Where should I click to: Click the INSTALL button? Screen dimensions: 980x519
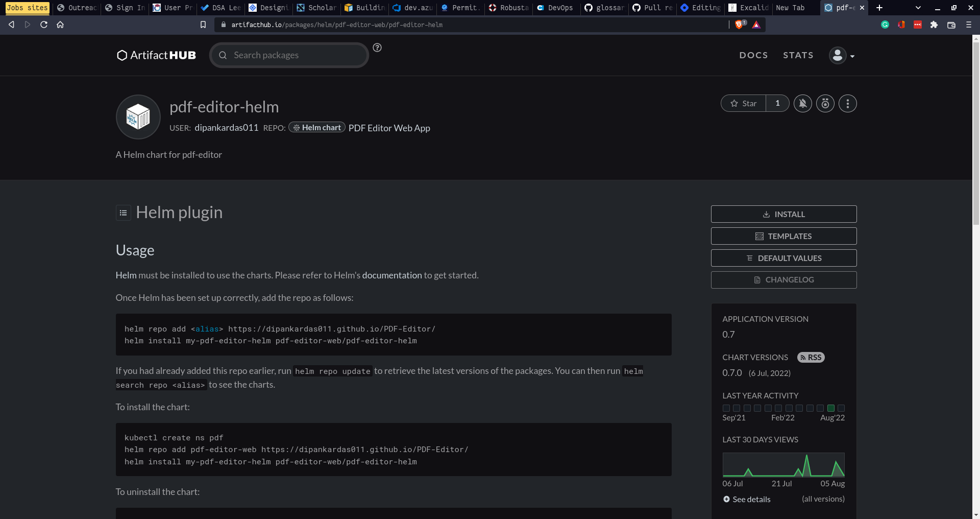pos(783,214)
